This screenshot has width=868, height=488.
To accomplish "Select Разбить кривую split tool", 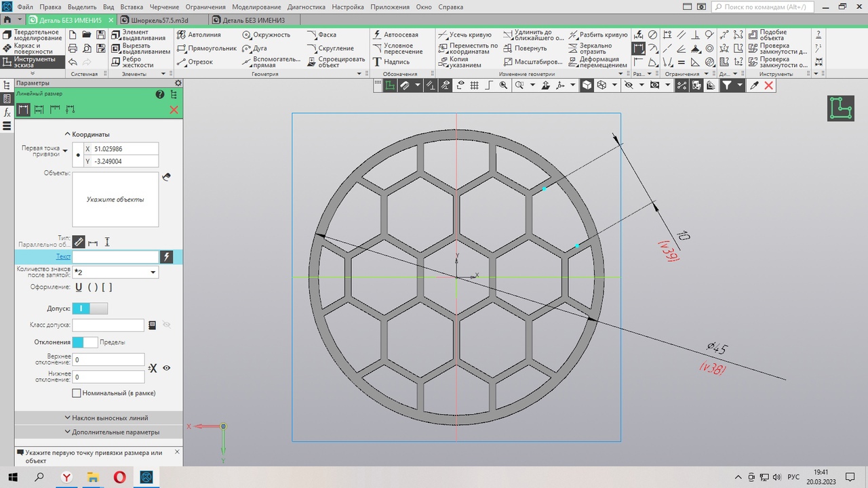I will coord(597,35).
